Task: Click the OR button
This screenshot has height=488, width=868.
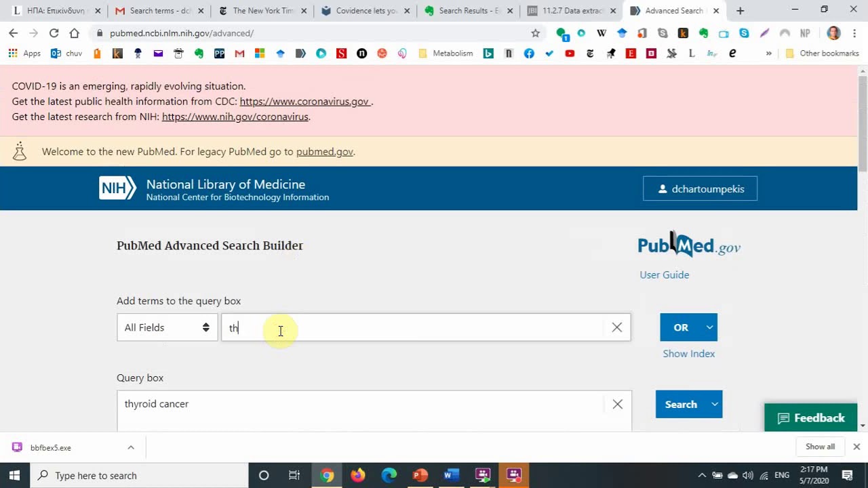Action: coord(681,327)
